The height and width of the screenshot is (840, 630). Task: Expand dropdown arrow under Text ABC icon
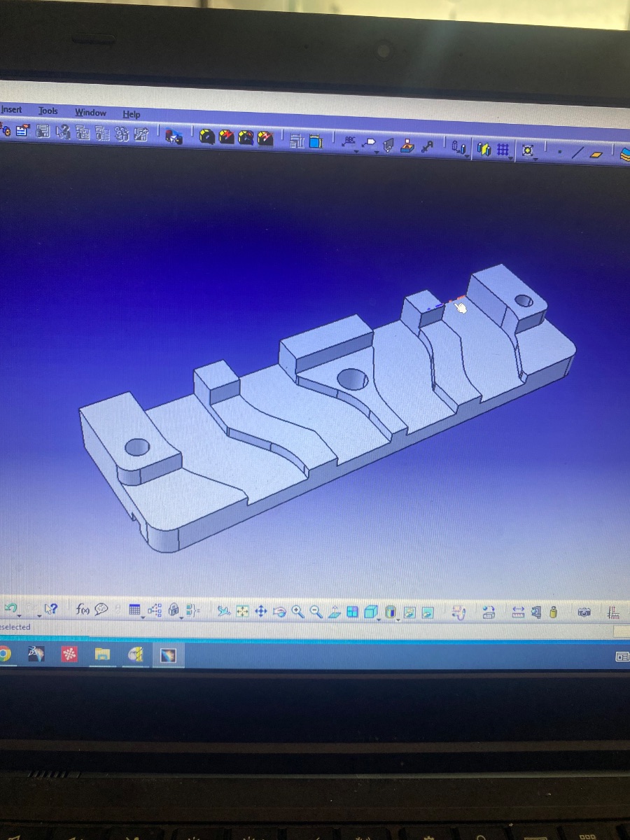pyautogui.click(x=356, y=151)
